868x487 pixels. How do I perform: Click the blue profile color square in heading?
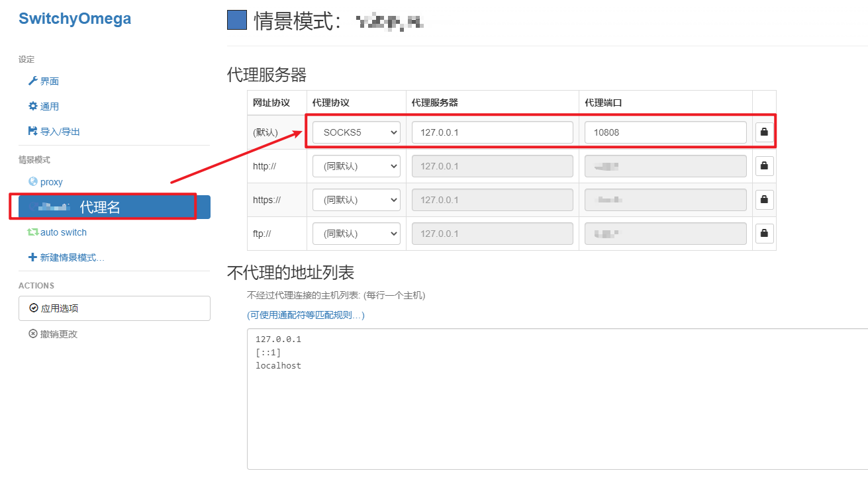tap(237, 20)
